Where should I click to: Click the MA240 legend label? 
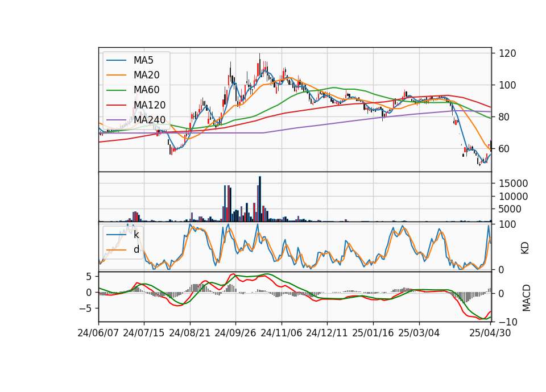coord(150,120)
